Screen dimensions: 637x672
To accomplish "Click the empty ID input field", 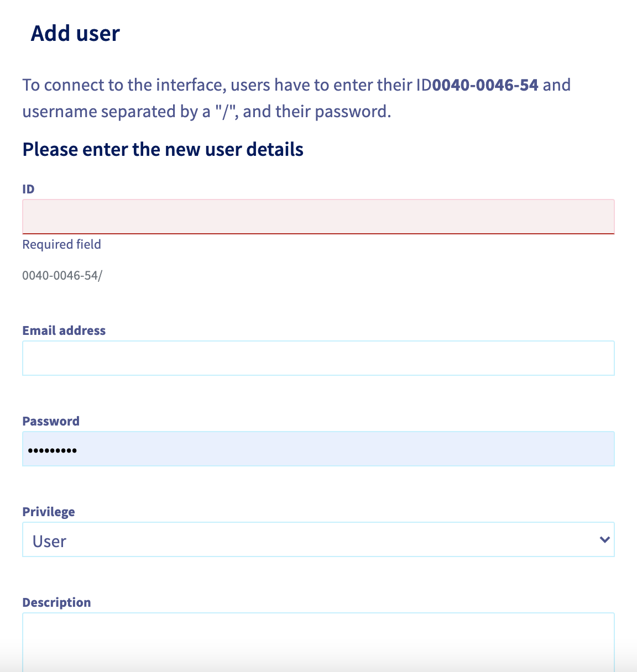I will pos(318,216).
